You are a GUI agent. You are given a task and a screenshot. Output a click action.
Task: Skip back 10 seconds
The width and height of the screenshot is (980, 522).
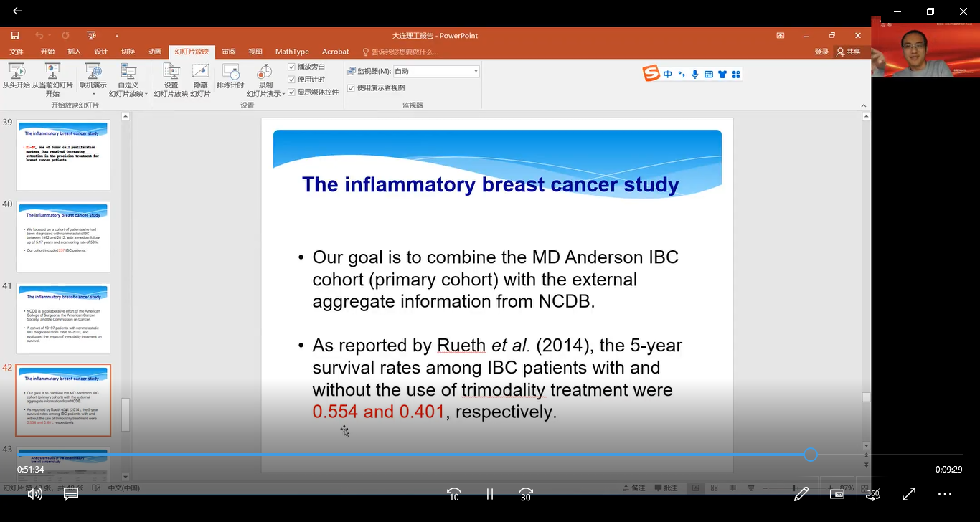[453, 494]
